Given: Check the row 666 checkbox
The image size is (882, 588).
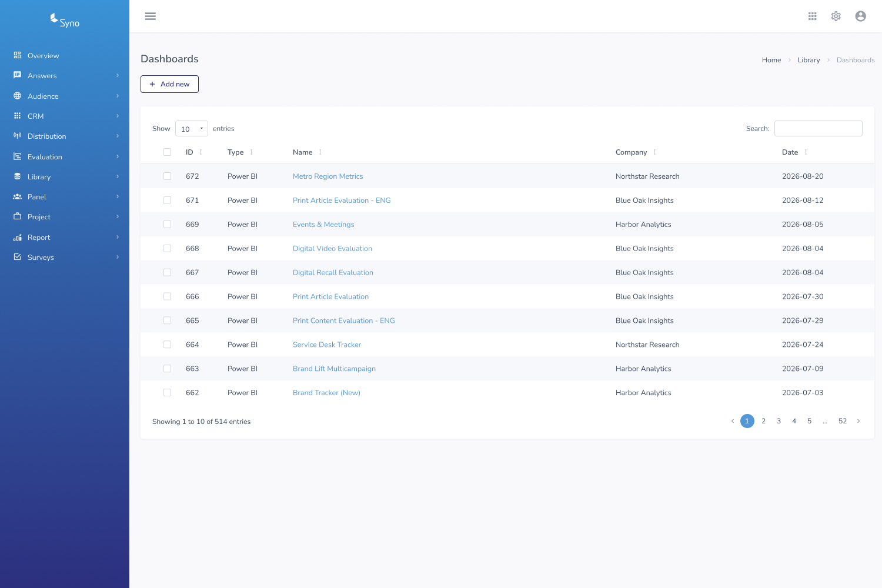Looking at the screenshot, I should tap(167, 297).
